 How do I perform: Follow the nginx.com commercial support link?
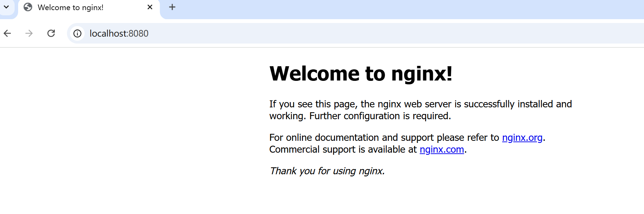click(x=441, y=150)
